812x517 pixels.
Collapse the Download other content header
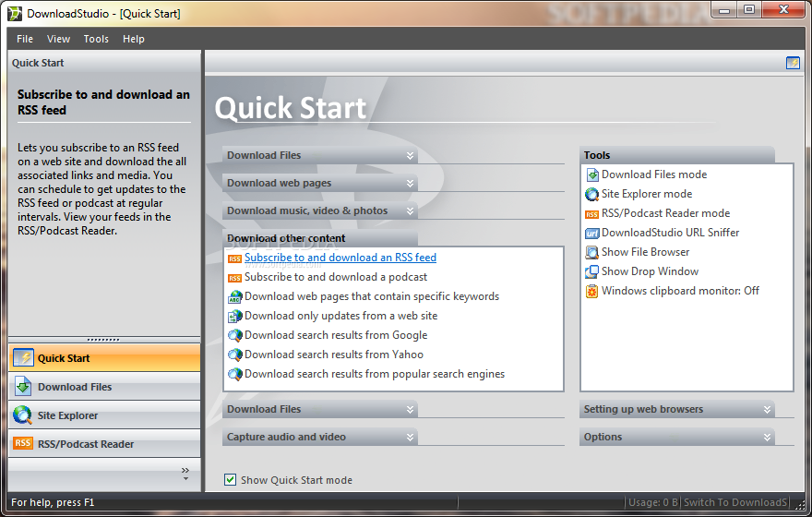320,238
